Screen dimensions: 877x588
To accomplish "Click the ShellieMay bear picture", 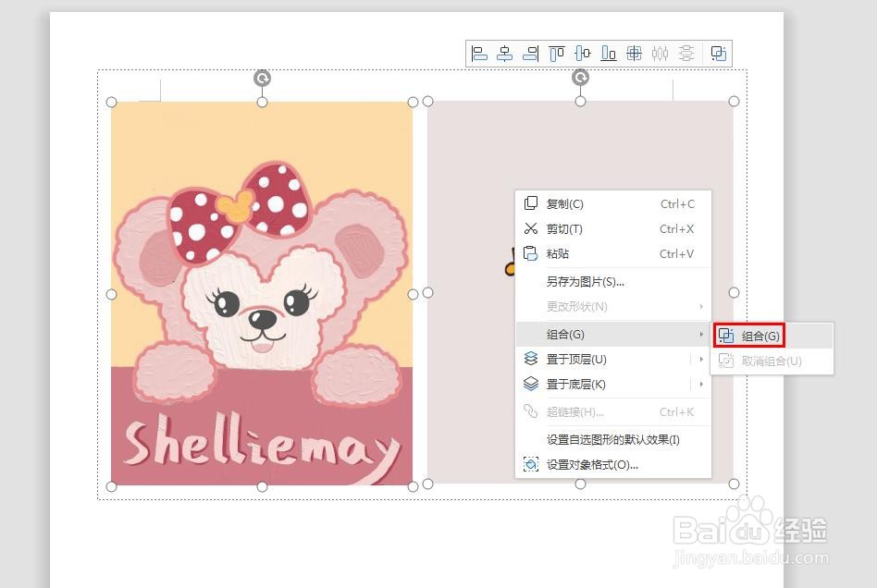I will coord(262,293).
